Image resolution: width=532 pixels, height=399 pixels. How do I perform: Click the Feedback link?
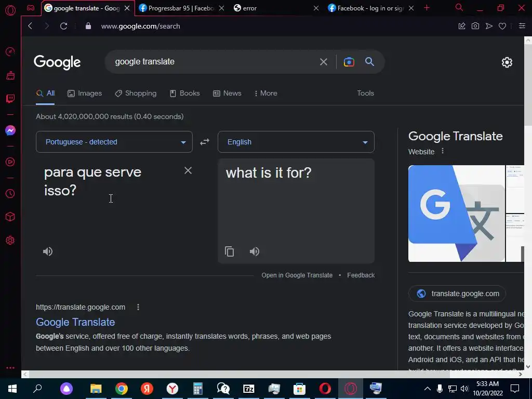361,275
